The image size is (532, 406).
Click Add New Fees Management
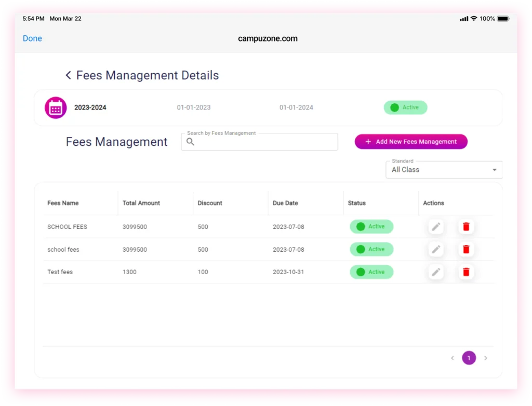coord(411,141)
